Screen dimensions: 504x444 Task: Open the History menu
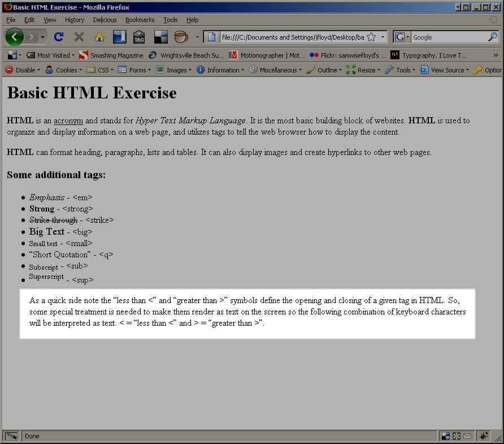(x=75, y=20)
